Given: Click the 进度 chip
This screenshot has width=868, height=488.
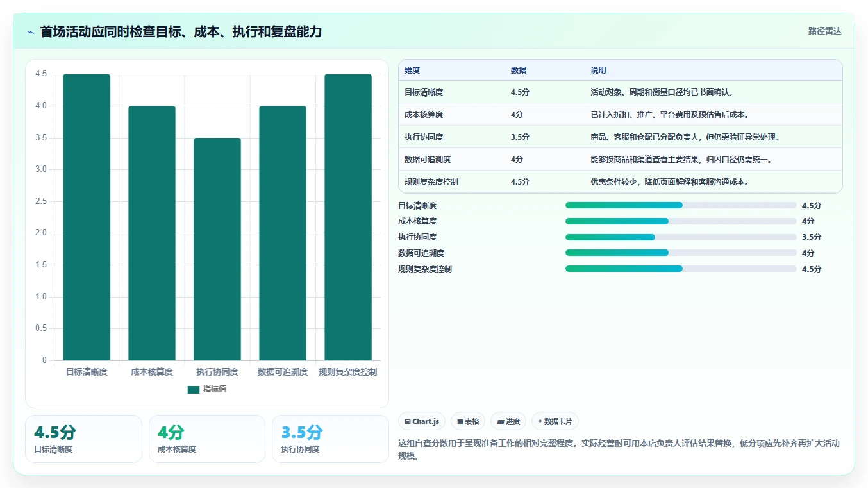Looking at the screenshot, I should (508, 421).
